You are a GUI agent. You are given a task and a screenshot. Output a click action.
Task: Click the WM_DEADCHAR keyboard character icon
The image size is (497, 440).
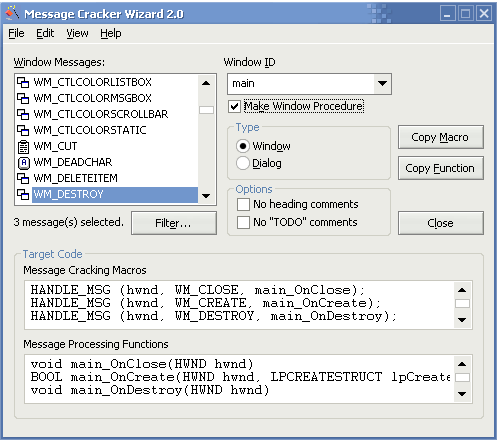click(x=23, y=162)
